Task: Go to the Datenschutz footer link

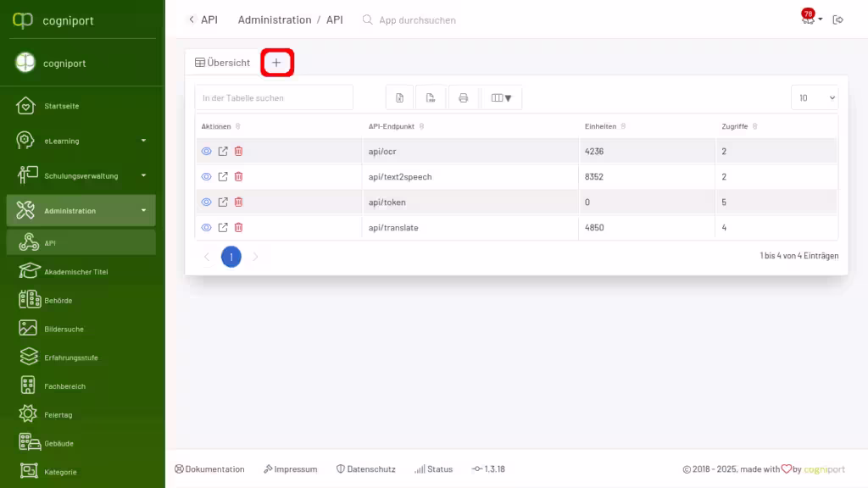Action: click(x=365, y=469)
